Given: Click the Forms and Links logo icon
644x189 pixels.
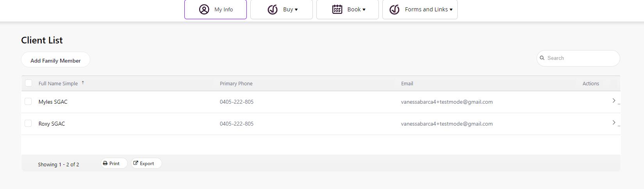Looking at the screenshot, I should pos(394,9).
